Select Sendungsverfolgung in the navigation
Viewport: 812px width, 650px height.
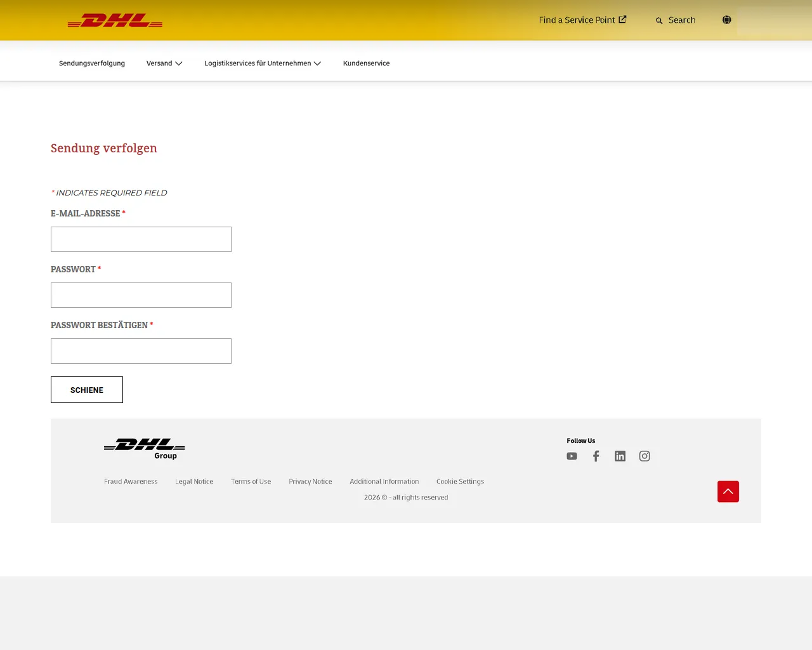[91, 63]
